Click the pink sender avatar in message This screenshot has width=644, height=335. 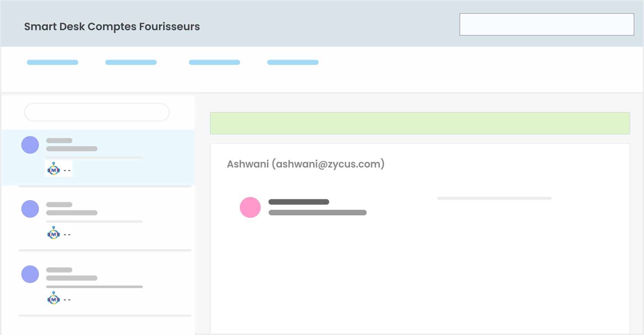[x=250, y=207]
